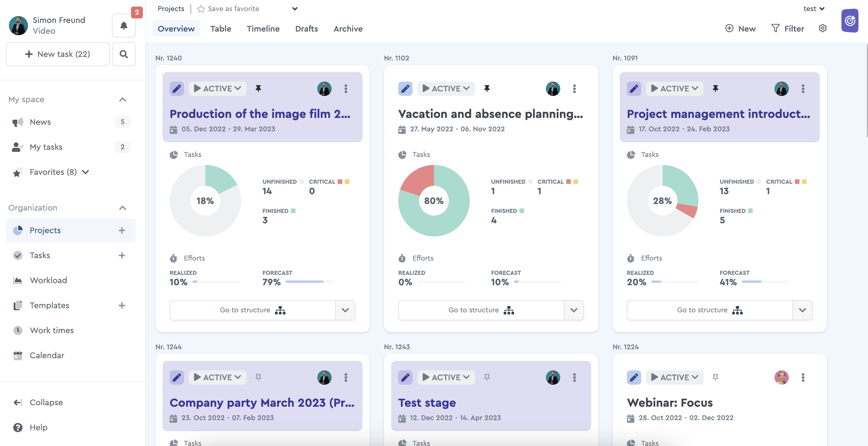Edit the Company party March 2023 project
Image resolution: width=868 pixels, height=446 pixels.
click(177, 377)
